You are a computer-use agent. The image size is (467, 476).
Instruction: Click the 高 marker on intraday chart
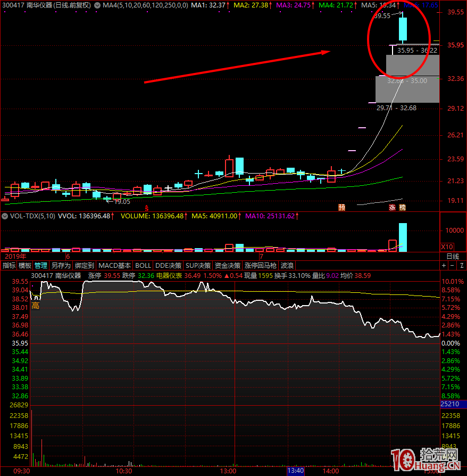(x=36, y=306)
